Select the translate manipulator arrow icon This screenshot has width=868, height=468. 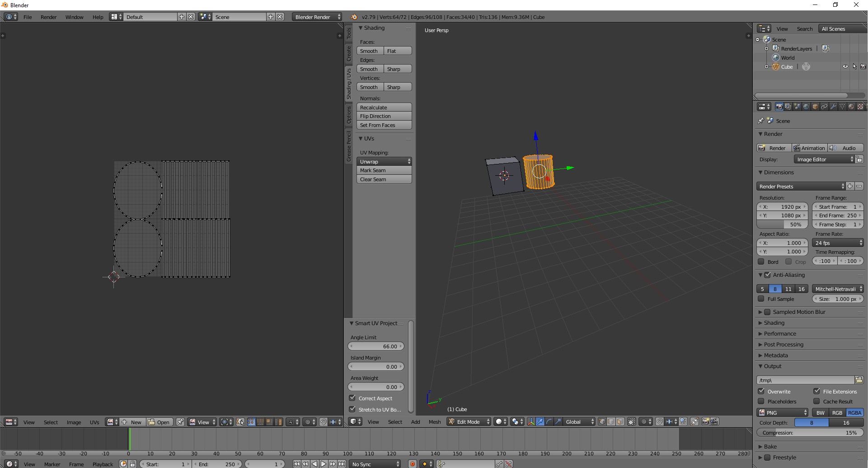click(x=540, y=421)
